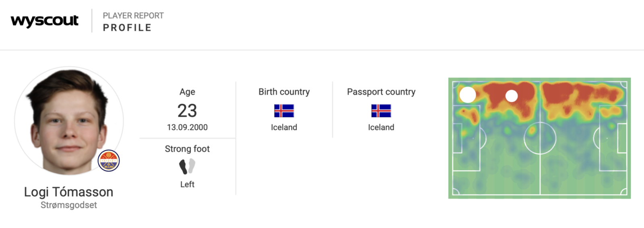Click the large white dot on heatmap
This screenshot has width=644, height=228.
tap(468, 95)
